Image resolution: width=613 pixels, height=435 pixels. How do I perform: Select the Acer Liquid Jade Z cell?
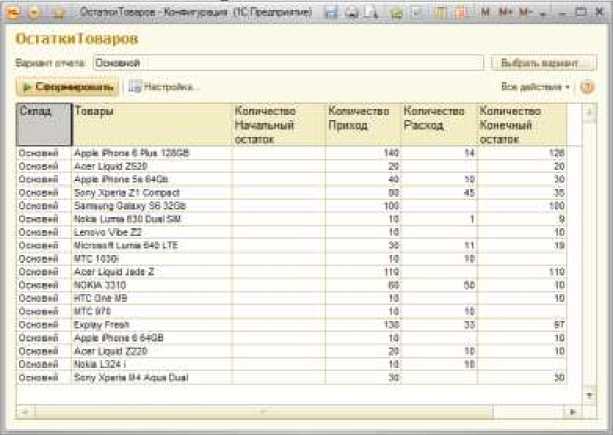152,272
